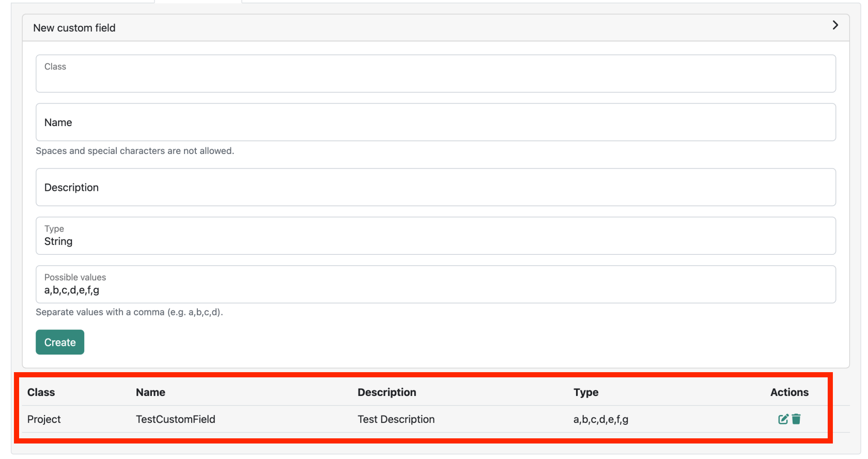The image size is (868, 459).
Task: Select the Name column header
Action: click(150, 392)
